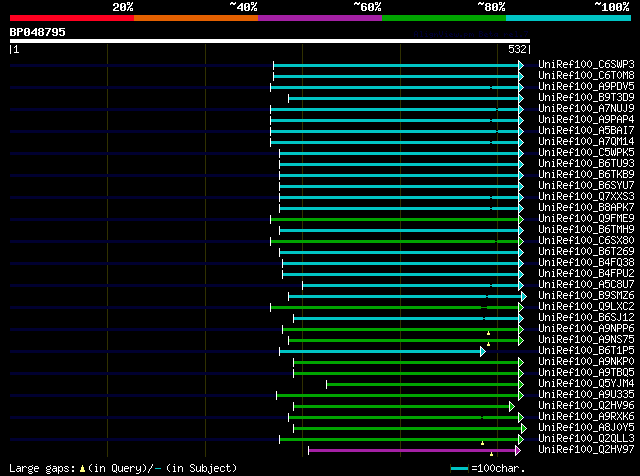The width and height of the screenshot is (640, 476).
Task: Open the UniRef100_B6TMH9 hit
Action: [586, 230]
